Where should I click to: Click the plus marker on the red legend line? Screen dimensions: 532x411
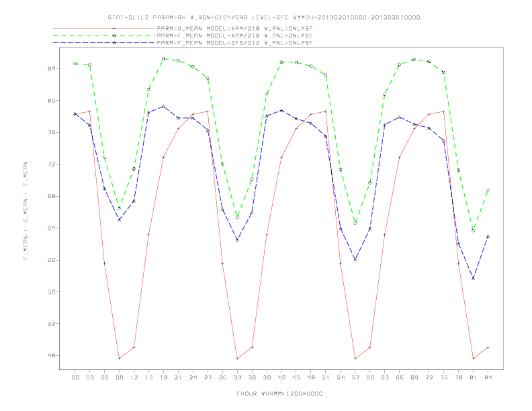[x=114, y=28]
